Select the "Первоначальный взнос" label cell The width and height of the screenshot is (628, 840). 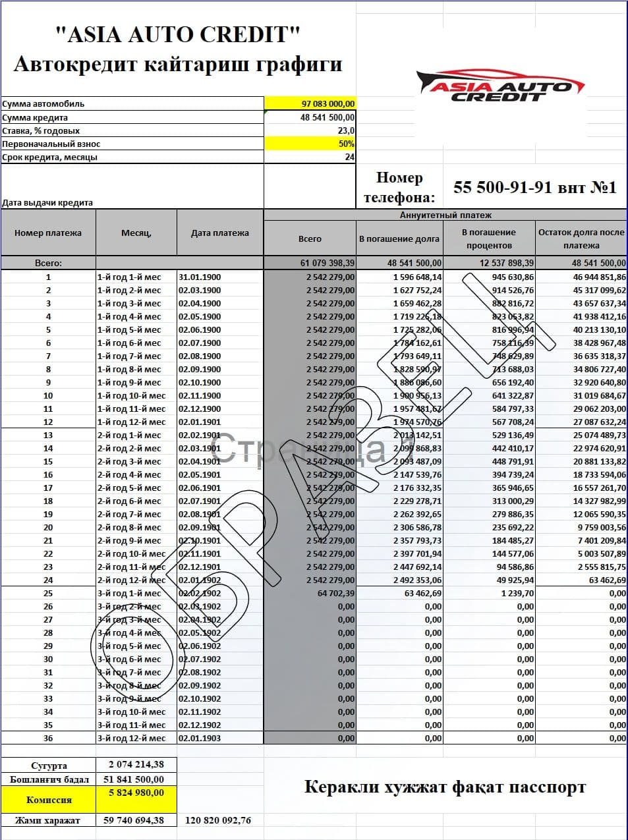(x=132, y=144)
